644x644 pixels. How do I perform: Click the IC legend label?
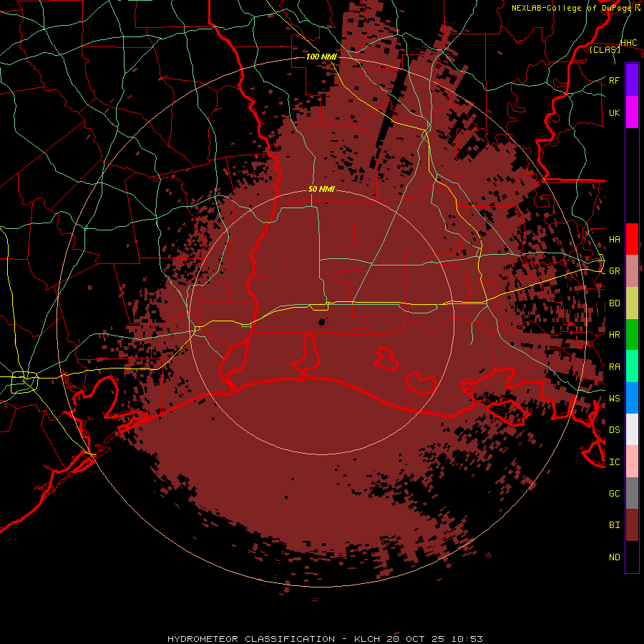(615, 462)
